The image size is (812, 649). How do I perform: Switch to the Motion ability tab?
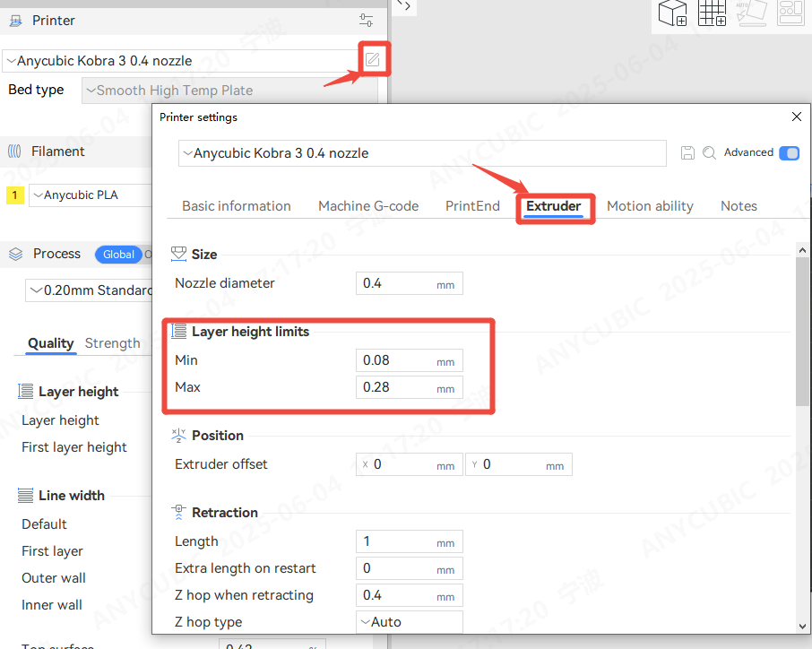[x=650, y=206]
